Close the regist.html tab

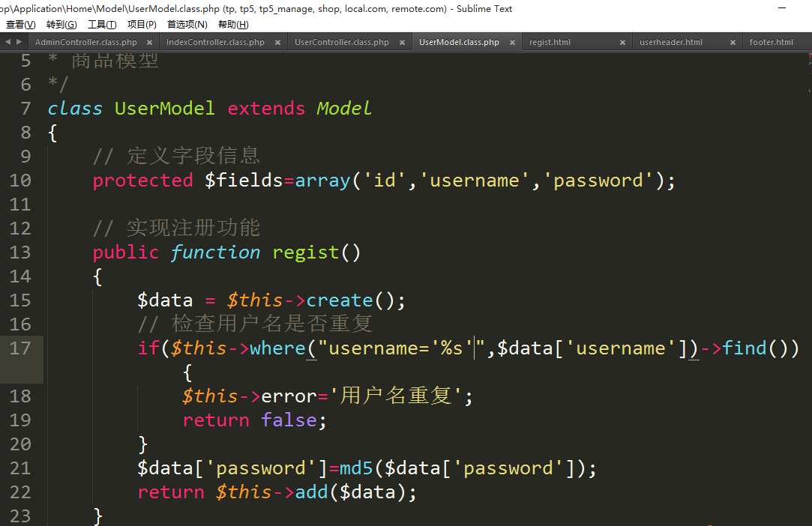coord(622,43)
